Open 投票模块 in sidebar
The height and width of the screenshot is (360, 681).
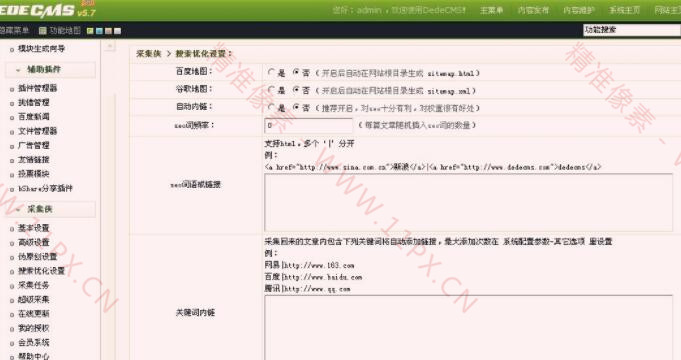(x=33, y=174)
